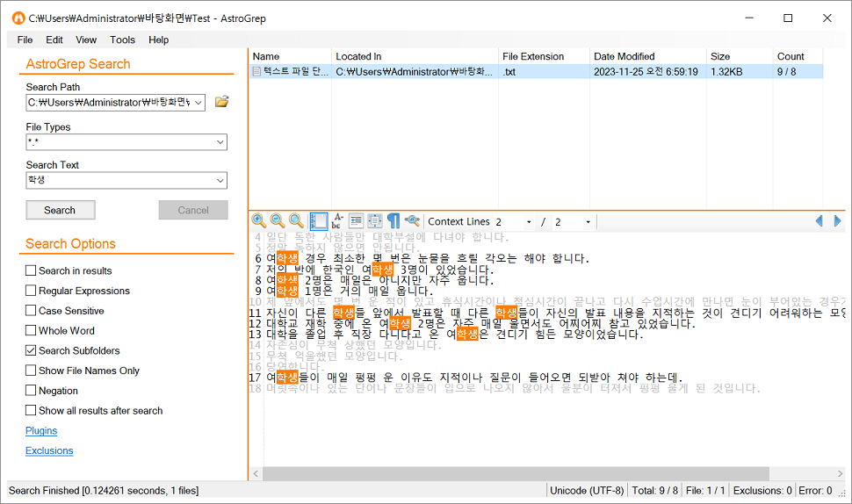Enable Regular Expressions checkbox
The image size is (852, 504).
click(x=31, y=291)
